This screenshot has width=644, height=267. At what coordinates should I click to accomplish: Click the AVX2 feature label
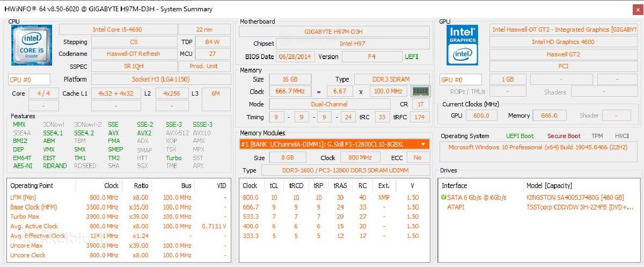click(x=144, y=133)
